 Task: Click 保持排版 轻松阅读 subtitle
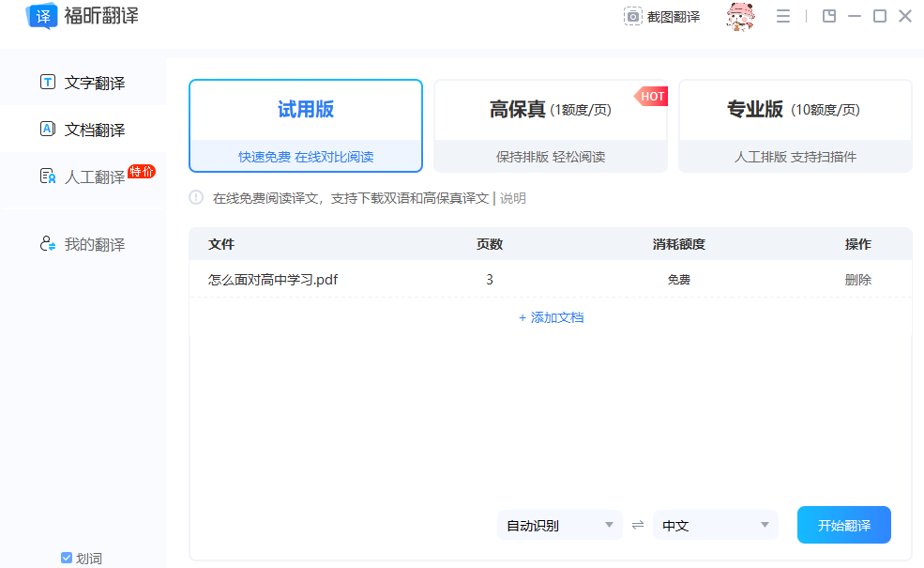(x=551, y=157)
